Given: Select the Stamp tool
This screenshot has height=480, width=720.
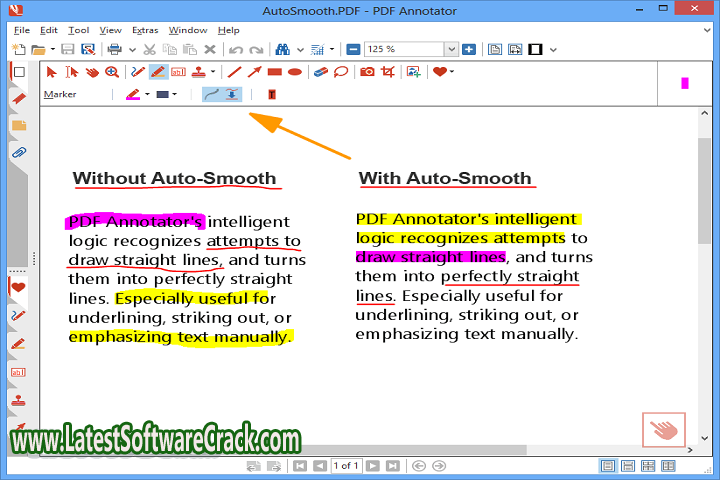Looking at the screenshot, I should [199, 72].
